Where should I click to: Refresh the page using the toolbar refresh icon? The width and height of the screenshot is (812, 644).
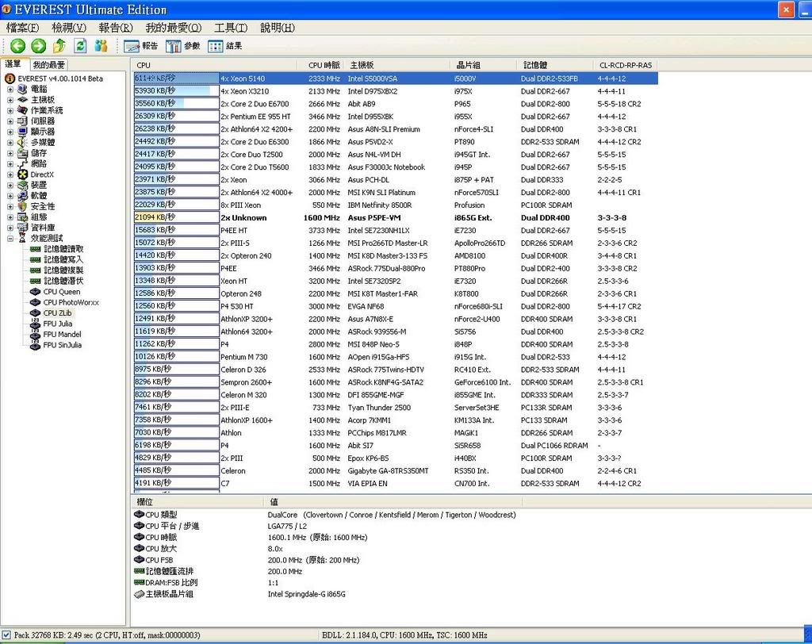click(80, 46)
